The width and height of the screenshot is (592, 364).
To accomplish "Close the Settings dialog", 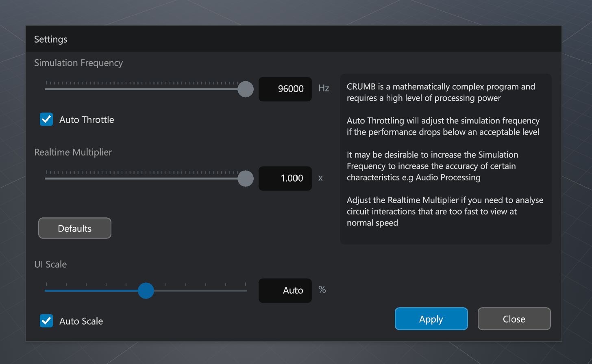I will coord(514,318).
